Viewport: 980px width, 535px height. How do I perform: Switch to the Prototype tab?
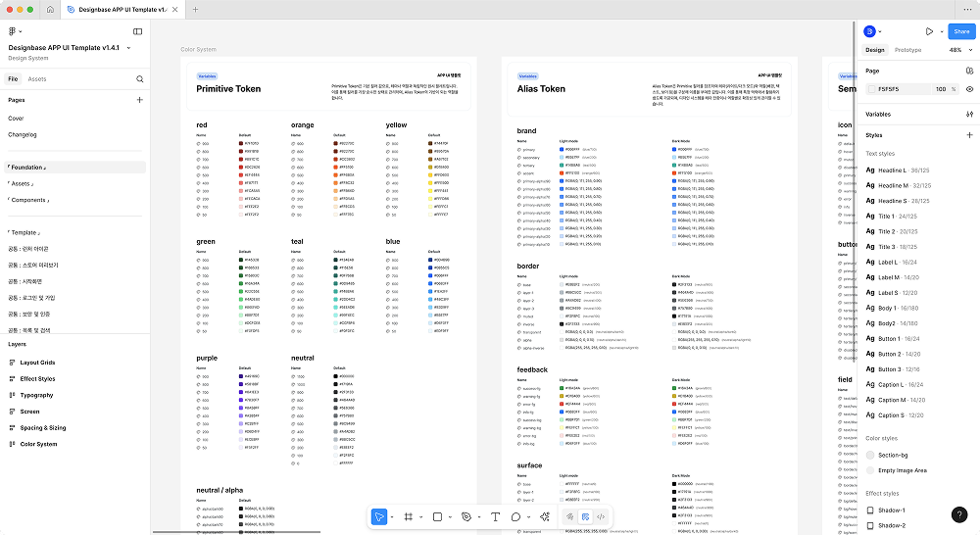[x=907, y=50]
